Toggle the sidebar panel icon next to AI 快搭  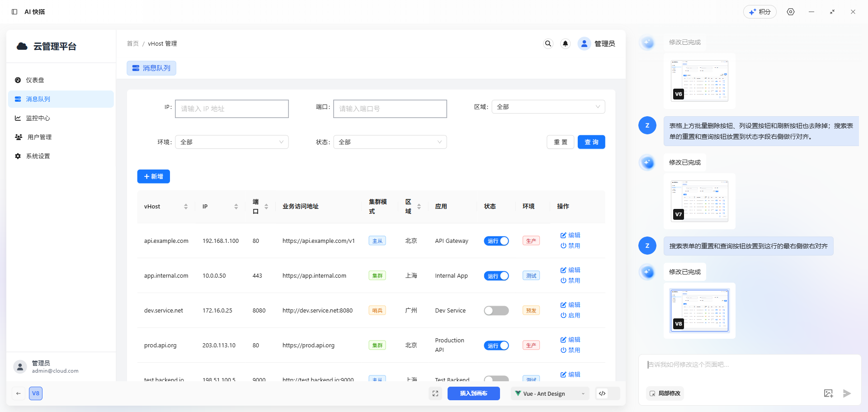click(14, 12)
